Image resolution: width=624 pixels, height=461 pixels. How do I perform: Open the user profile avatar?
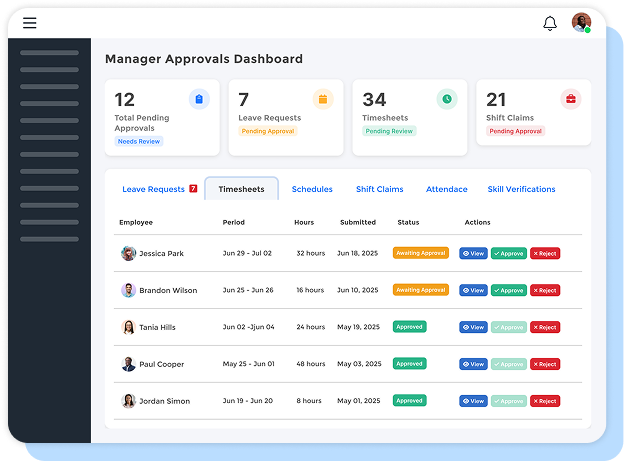tap(581, 22)
